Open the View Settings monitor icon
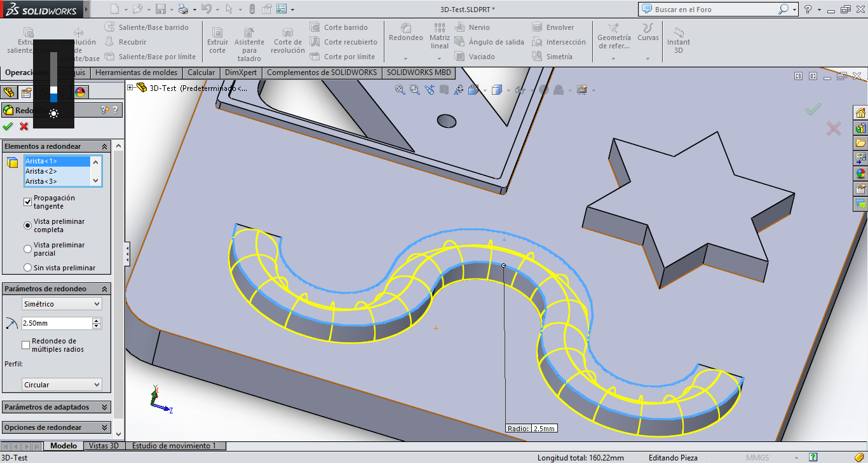Image resolution: width=868 pixels, height=463 pixels. point(581,90)
